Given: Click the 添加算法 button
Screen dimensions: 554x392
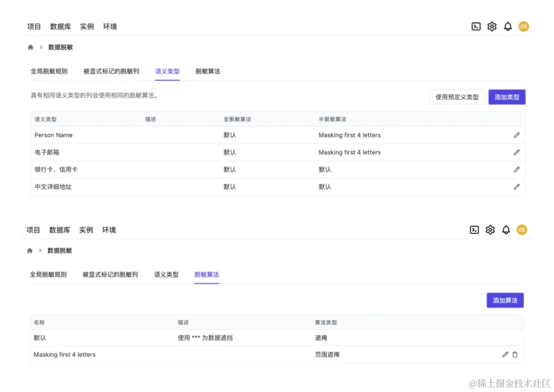Looking at the screenshot, I should (505, 300).
